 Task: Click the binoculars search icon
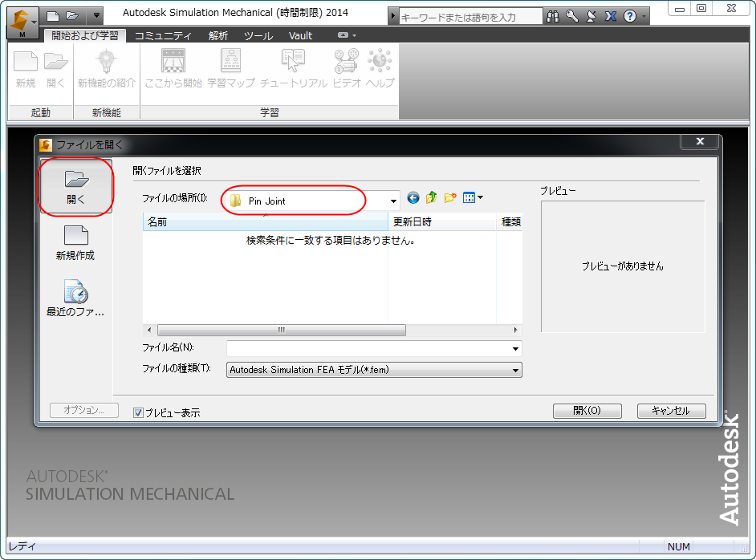pyautogui.click(x=553, y=17)
